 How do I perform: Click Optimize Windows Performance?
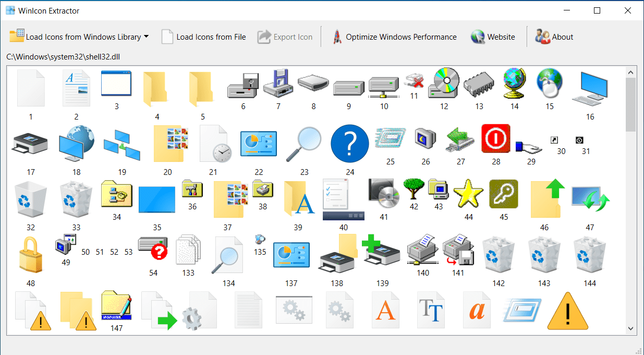pos(394,37)
